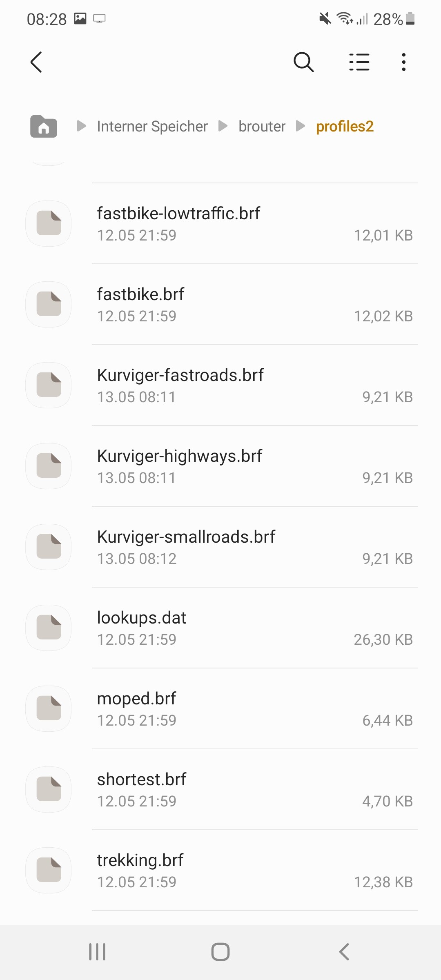Tap the file icon next to shortest.brf
The height and width of the screenshot is (980, 441).
tap(49, 789)
